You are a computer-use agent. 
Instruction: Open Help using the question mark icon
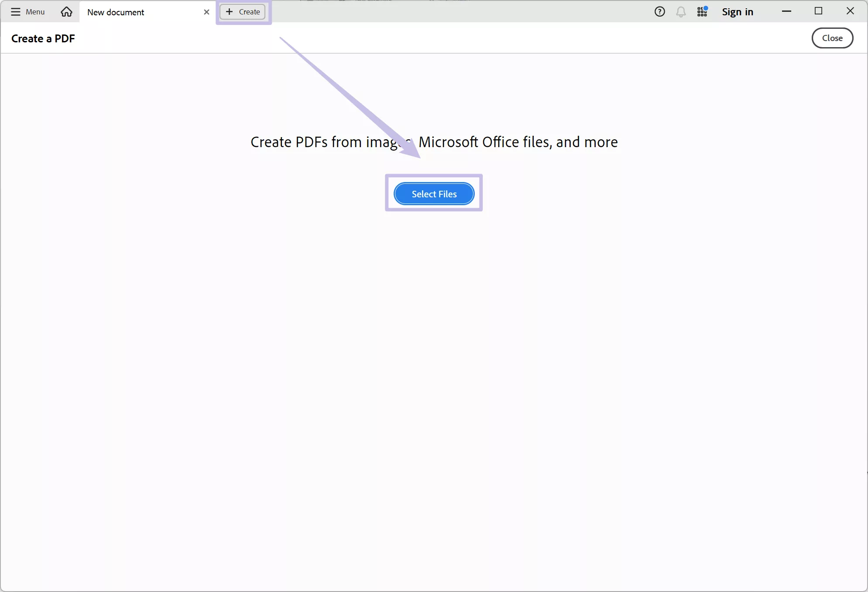point(659,11)
